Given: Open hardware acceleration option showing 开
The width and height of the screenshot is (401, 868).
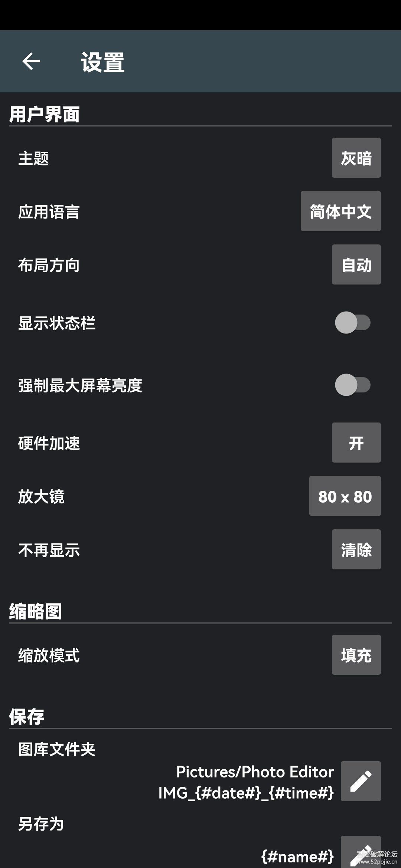Looking at the screenshot, I should (356, 443).
